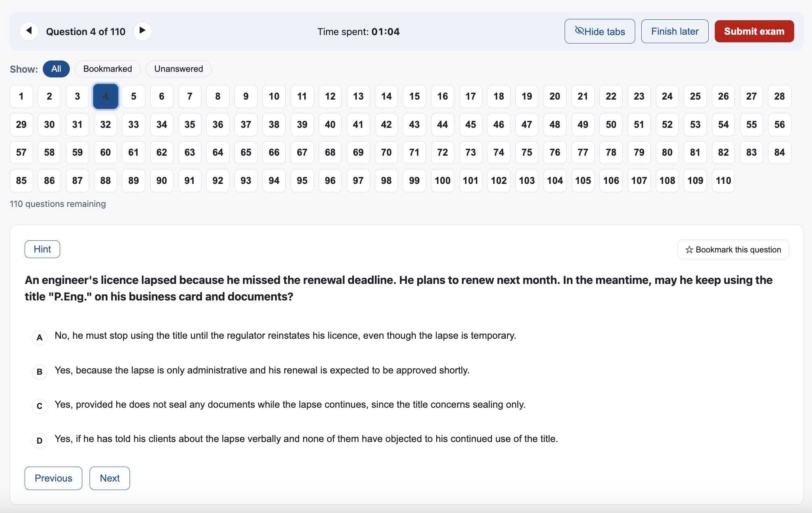Select answer option B
Screen dimensions: 812x513
tap(40, 372)
